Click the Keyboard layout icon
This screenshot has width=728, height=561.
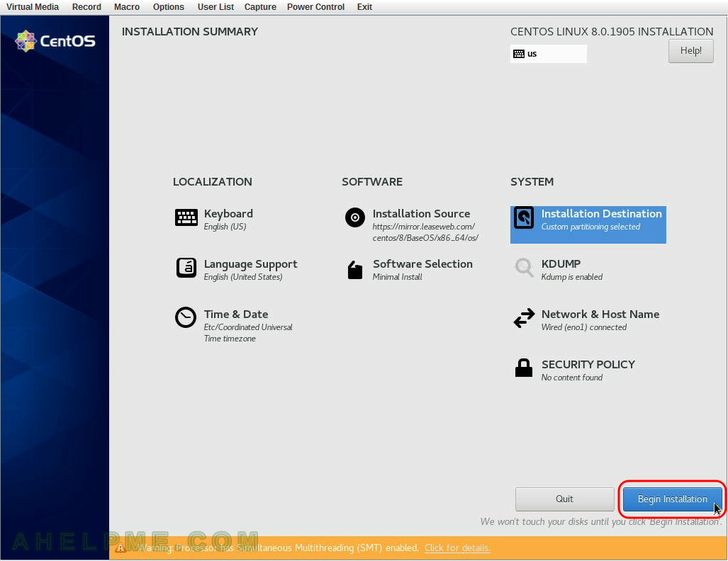tap(186, 217)
